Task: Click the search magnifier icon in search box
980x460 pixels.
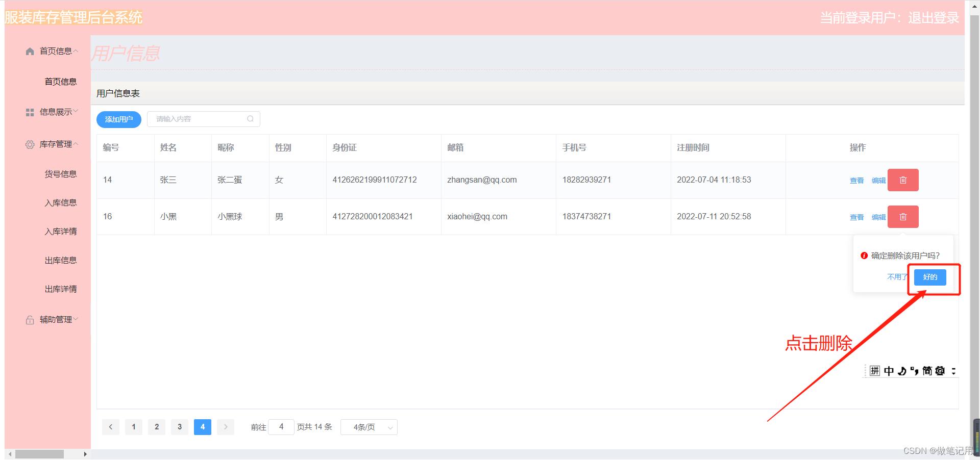Action: coord(250,119)
